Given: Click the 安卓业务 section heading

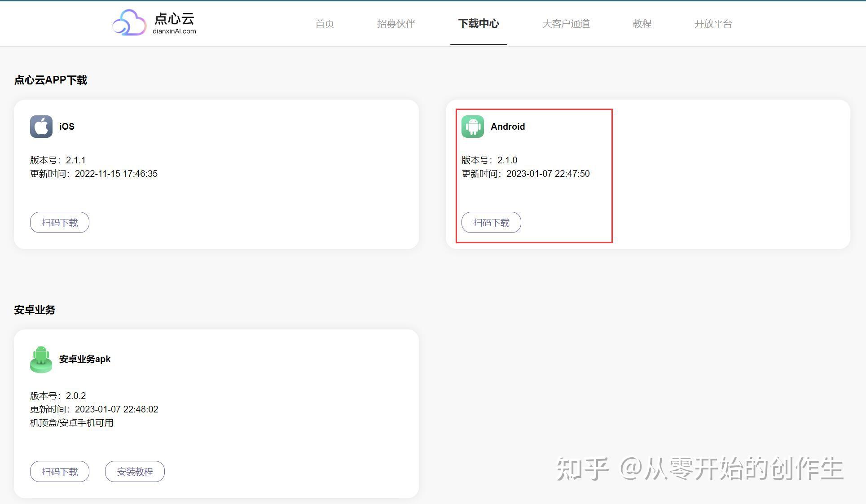Looking at the screenshot, I should tap(35, 310).
